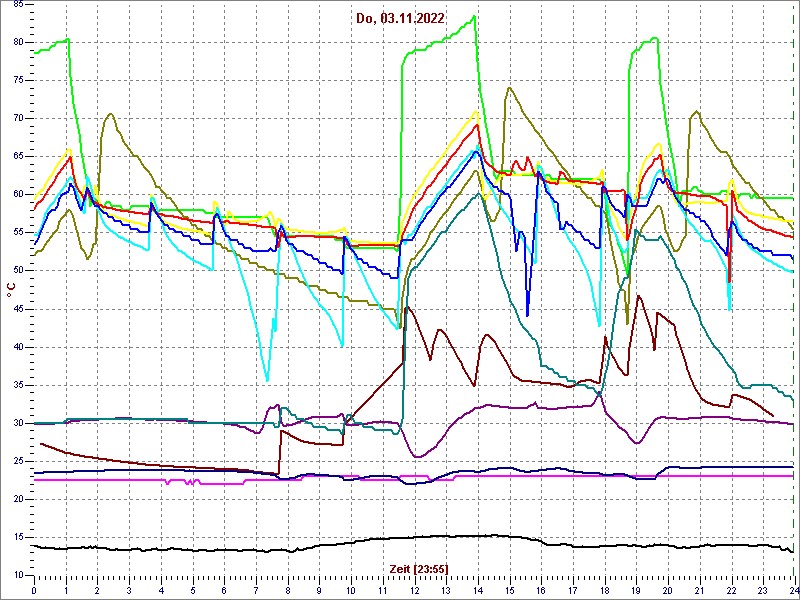The image size is (800, 600).
Task: Click hour 8 on the time axis
Action: pos(287,590)
